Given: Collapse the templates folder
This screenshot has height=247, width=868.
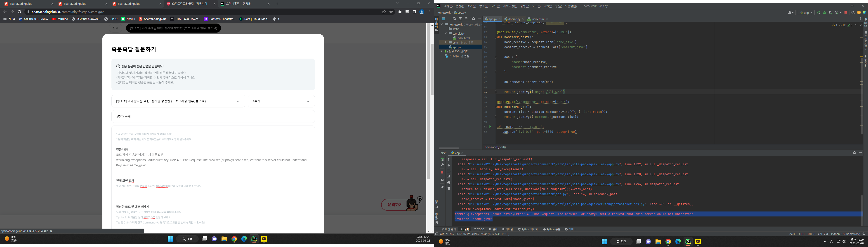Looking at the screenshot, I should pyautogui.click(x=446, y=33).
